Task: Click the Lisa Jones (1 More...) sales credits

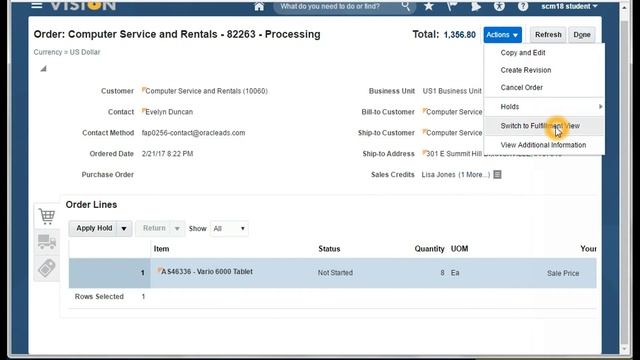Action: coord(456,175)
